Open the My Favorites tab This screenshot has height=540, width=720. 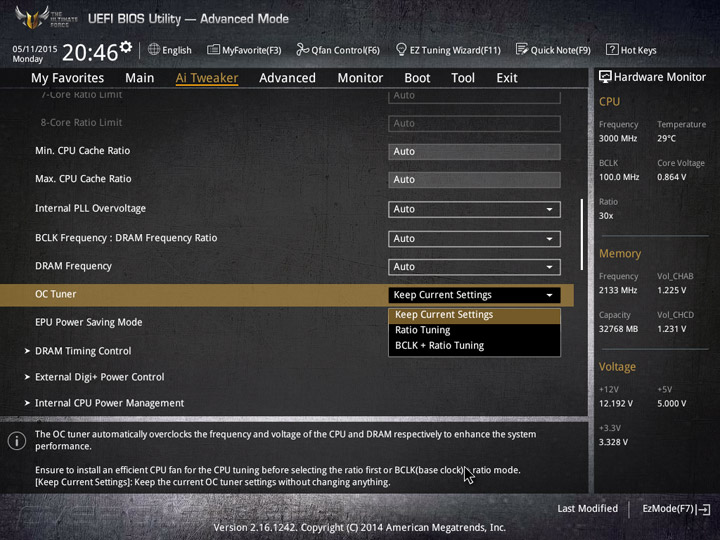tap(68, 78)
